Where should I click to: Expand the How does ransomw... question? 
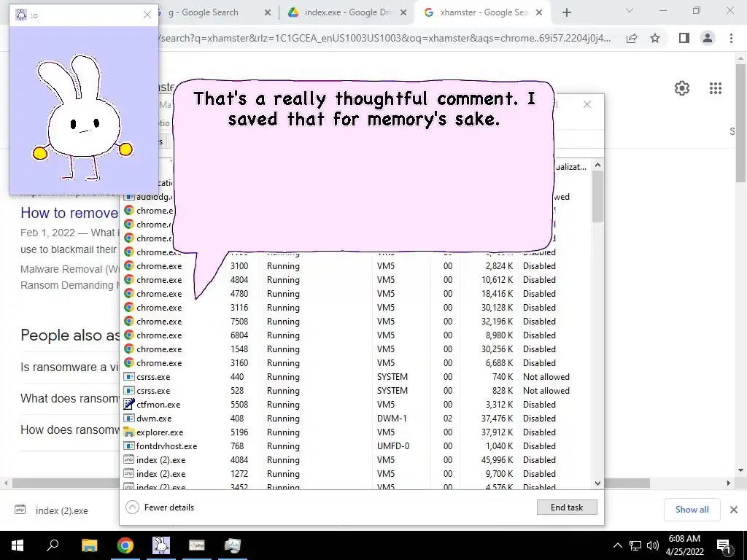click(x=69, y=430)
